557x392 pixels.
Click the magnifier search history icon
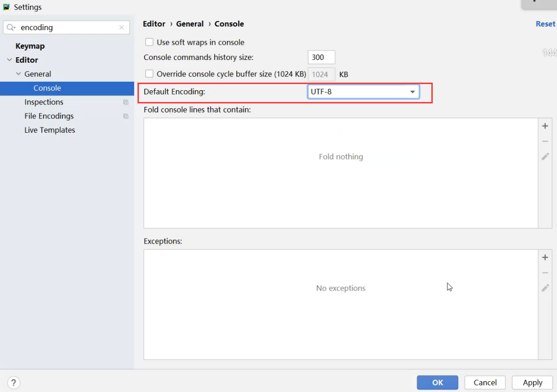click(x=11, y=28)
